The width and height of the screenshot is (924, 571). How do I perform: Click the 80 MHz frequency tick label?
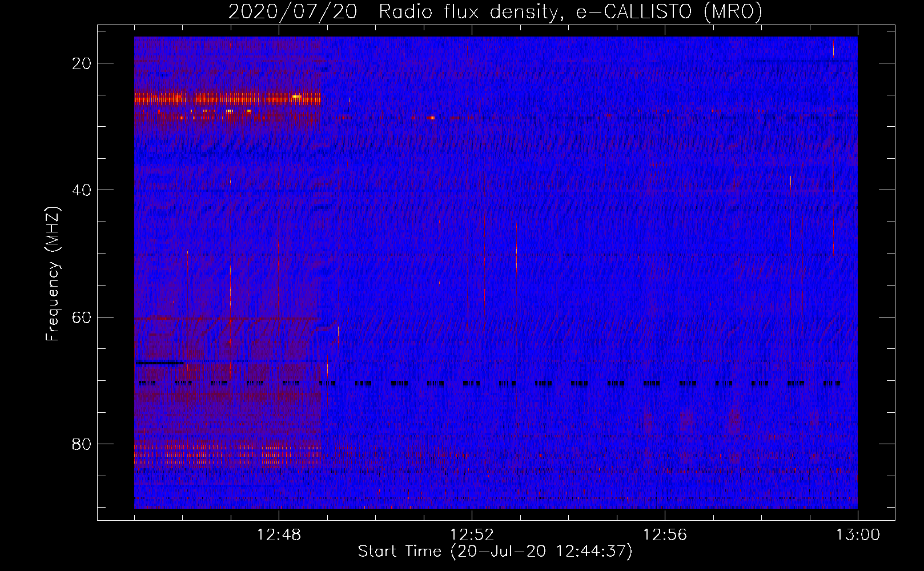pos(82,444)
